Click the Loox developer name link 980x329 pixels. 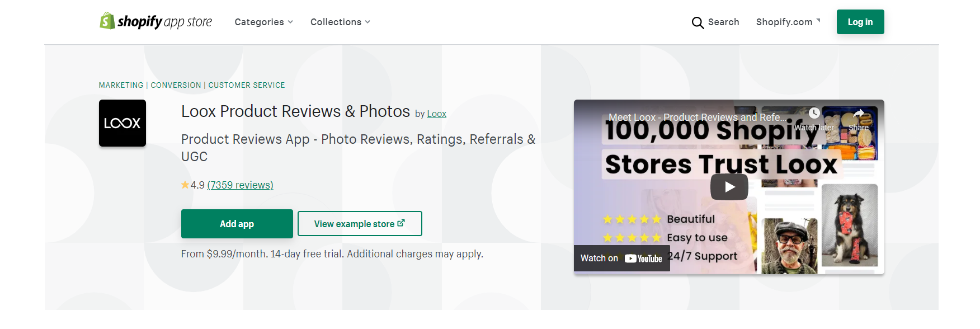(x=436, y=114)
